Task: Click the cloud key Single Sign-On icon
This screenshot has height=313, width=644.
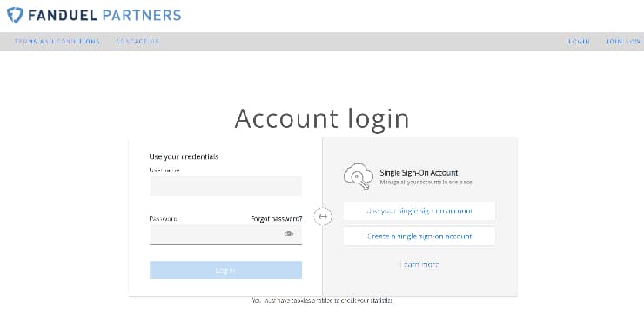Action: pyautogui.click(x=359, y=176)
